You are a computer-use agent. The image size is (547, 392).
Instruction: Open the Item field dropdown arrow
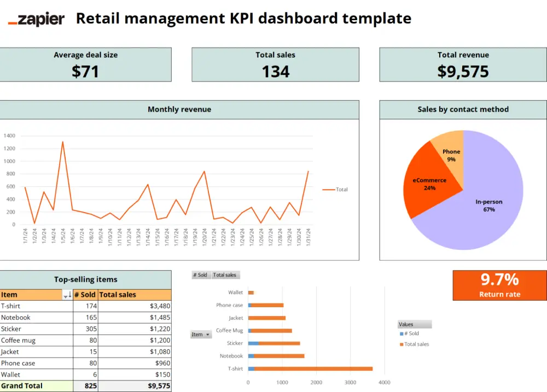207,334
